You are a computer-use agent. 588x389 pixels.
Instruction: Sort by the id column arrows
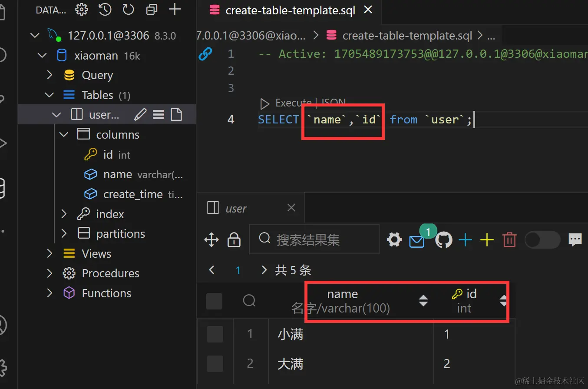tap(503, 301)
